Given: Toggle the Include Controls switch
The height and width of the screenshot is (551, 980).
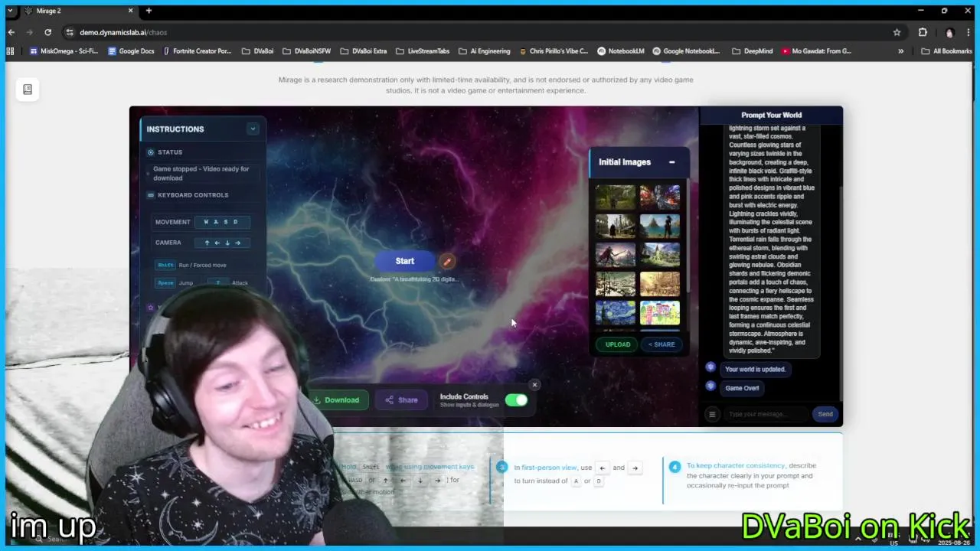Looking at the screenshot, I should [x=516, y=400].
